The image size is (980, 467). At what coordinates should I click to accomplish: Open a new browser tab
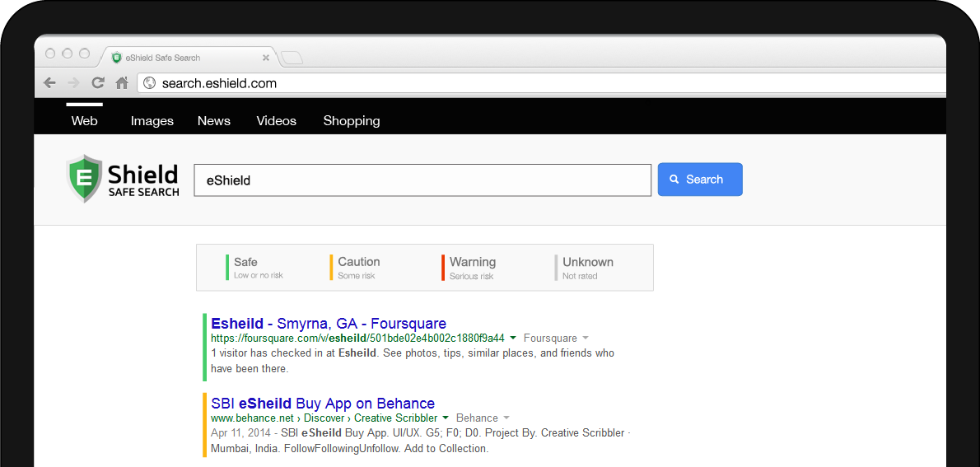pos(292,58)
